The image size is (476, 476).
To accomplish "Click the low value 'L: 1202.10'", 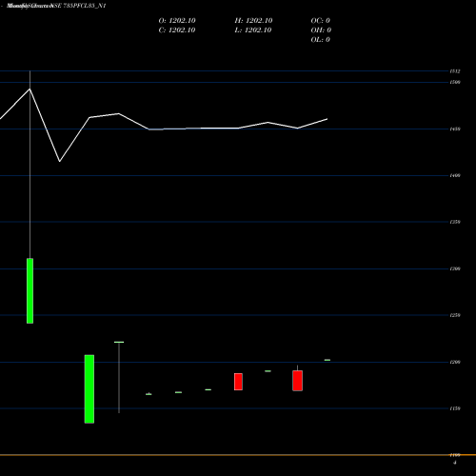I will [x=253, y=30].
